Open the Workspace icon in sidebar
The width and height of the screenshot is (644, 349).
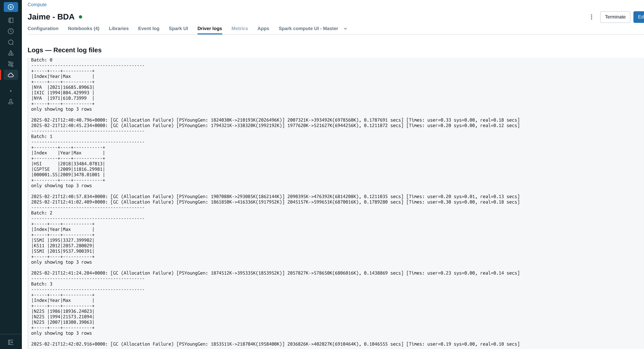coord(11,20)
